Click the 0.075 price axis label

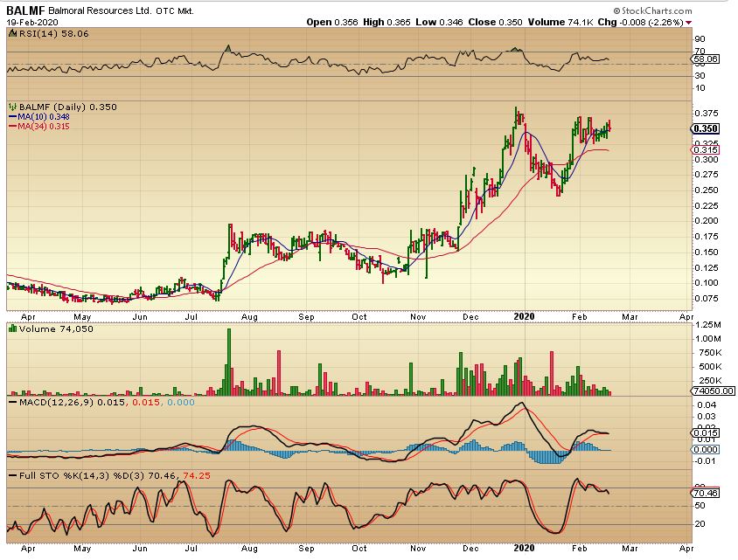pos(707,299)
